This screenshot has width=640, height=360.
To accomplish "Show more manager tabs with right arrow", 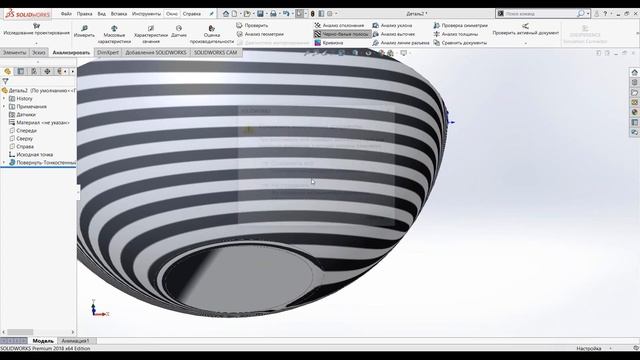I will coord(73,71).
